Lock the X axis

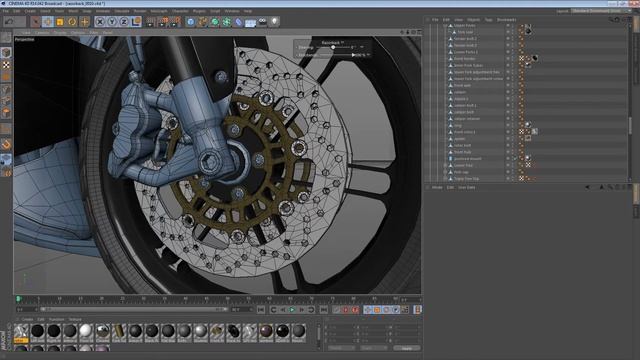click(100, 21)
